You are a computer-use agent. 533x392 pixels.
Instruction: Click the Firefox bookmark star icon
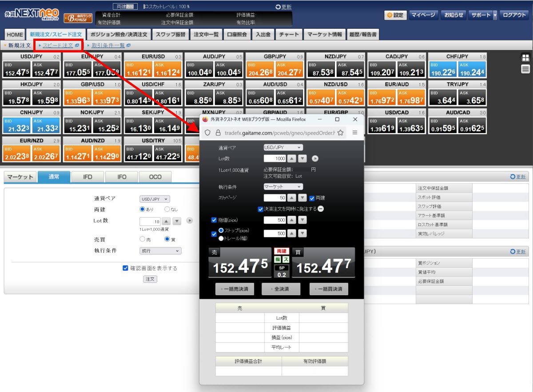point(341,132)
